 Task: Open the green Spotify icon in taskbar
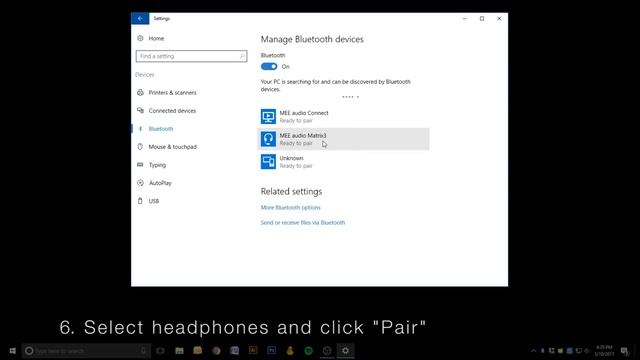[309, 351]
